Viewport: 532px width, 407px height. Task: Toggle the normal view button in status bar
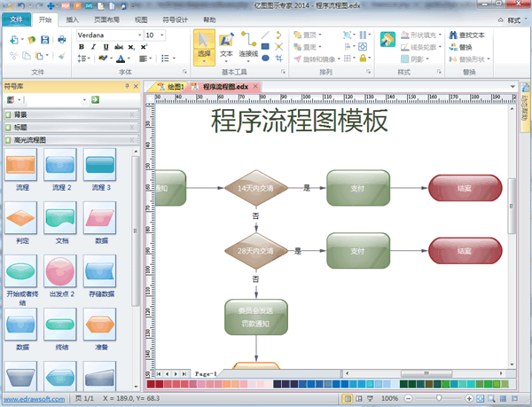347,398
